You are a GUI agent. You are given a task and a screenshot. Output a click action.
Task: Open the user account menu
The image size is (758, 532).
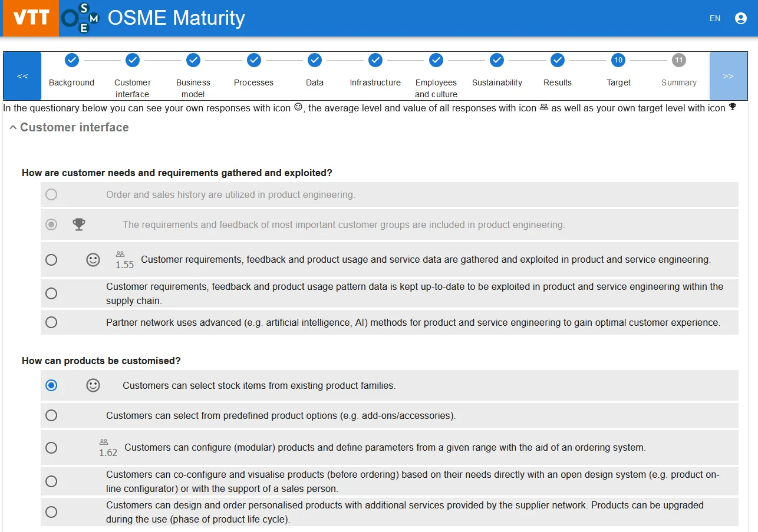pyautogui.click(x=741, y=18)
